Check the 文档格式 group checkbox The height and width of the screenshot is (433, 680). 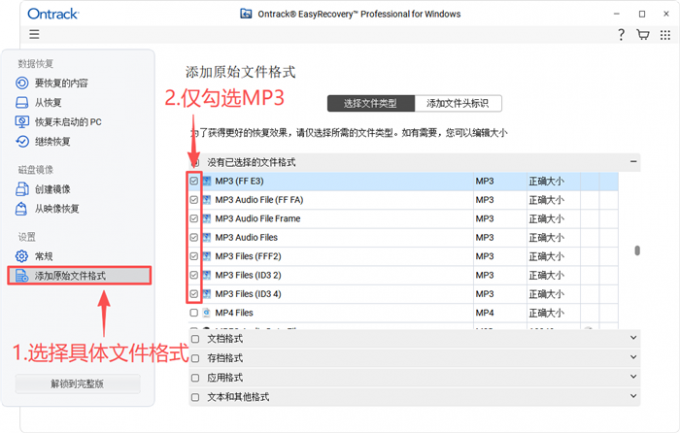tap(195, 339)
